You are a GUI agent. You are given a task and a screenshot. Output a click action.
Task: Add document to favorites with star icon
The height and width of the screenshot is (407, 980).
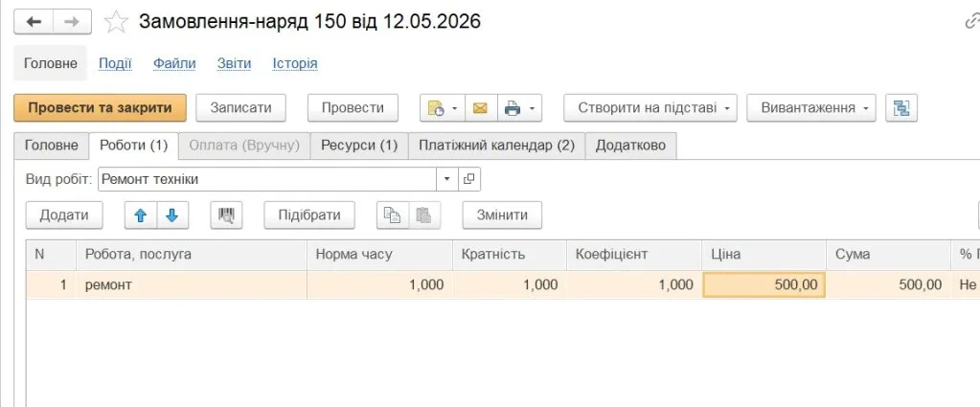pos(115,22)
